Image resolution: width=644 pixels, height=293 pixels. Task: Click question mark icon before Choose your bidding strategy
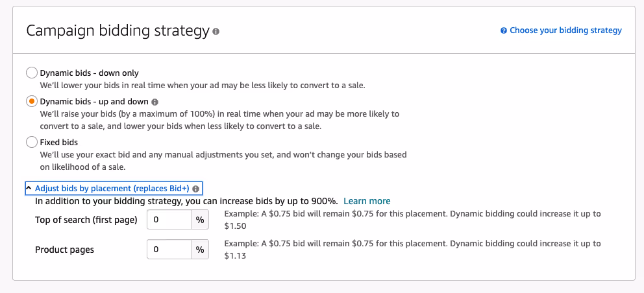click(x=504, y=30)
